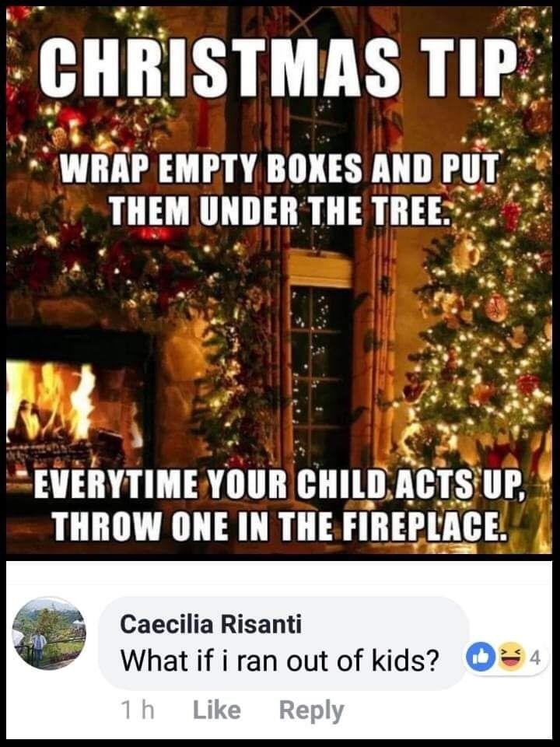
Task: Click the 'WRAP EMPTY BOXES AND PUT' caption line
Action: (x=278, y=170)
